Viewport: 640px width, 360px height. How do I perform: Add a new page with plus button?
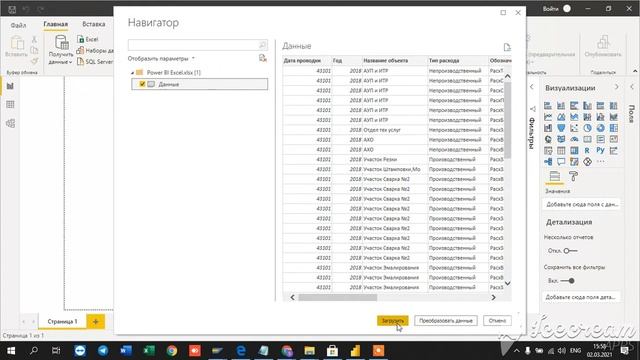(96, 322)
